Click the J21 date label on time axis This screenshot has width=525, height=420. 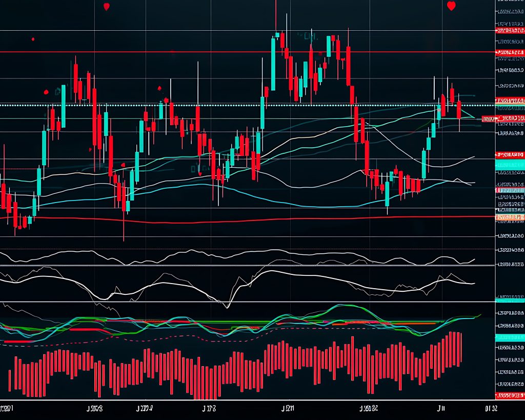tap(288, 409)
